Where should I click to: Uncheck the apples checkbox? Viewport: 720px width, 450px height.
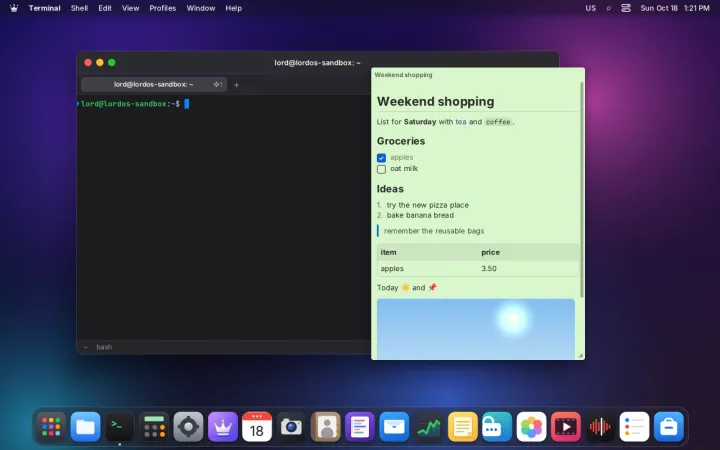[381, 158]
